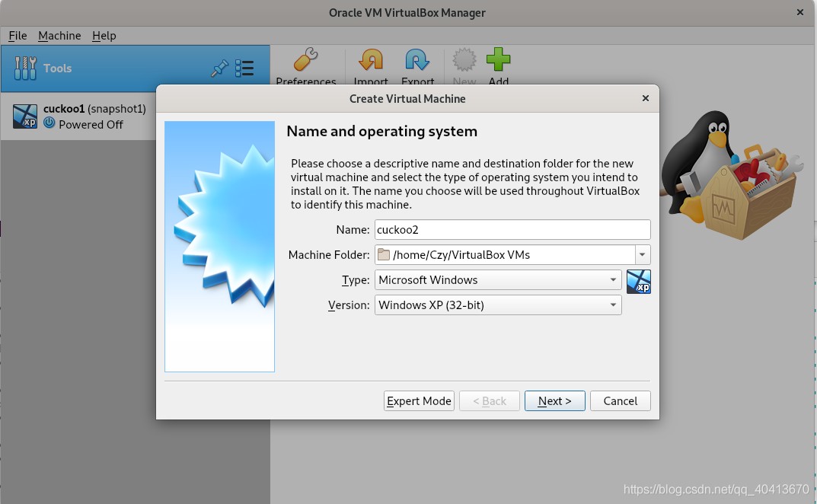Click the Preferences wrench icon
Image resolution: width=817 pixels, height=504 pixels.
pyautogui.click(x=305, y=61)
